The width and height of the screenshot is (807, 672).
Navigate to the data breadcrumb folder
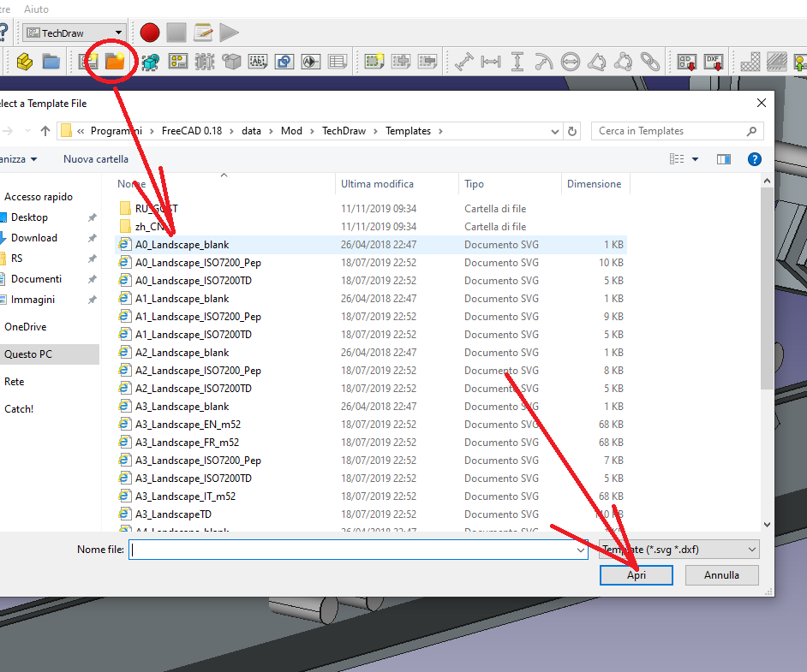pos(251,131)
